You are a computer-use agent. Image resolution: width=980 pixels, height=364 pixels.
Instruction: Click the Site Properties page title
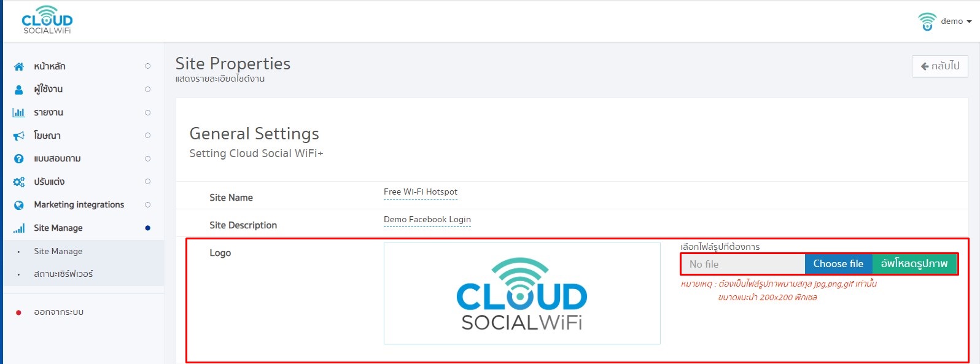233,63
